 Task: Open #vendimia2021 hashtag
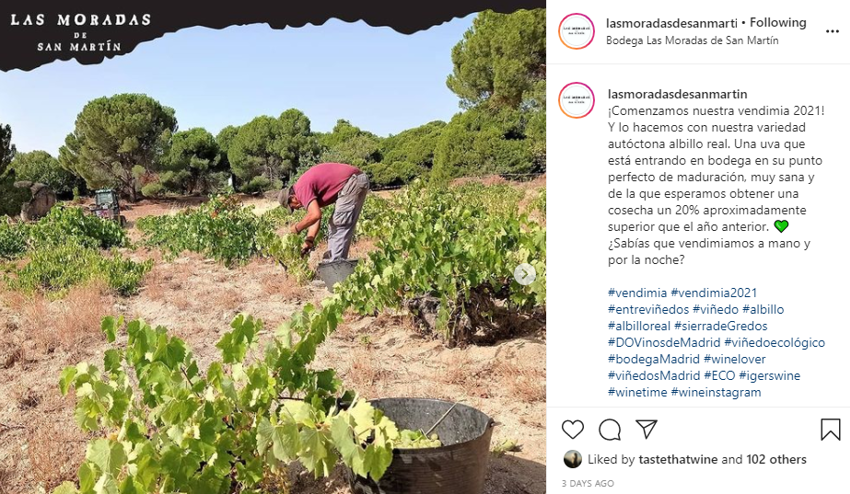(713, 293)
